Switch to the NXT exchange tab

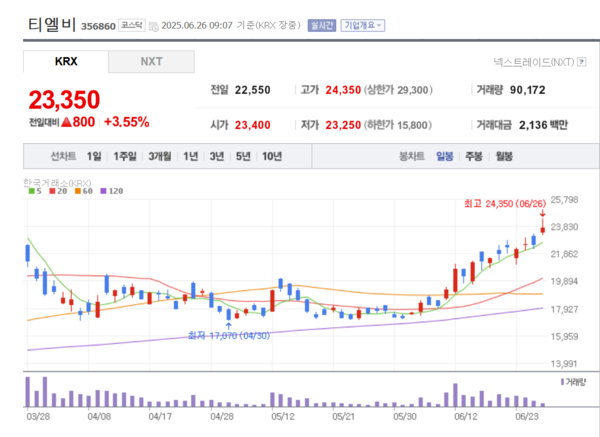152,61
